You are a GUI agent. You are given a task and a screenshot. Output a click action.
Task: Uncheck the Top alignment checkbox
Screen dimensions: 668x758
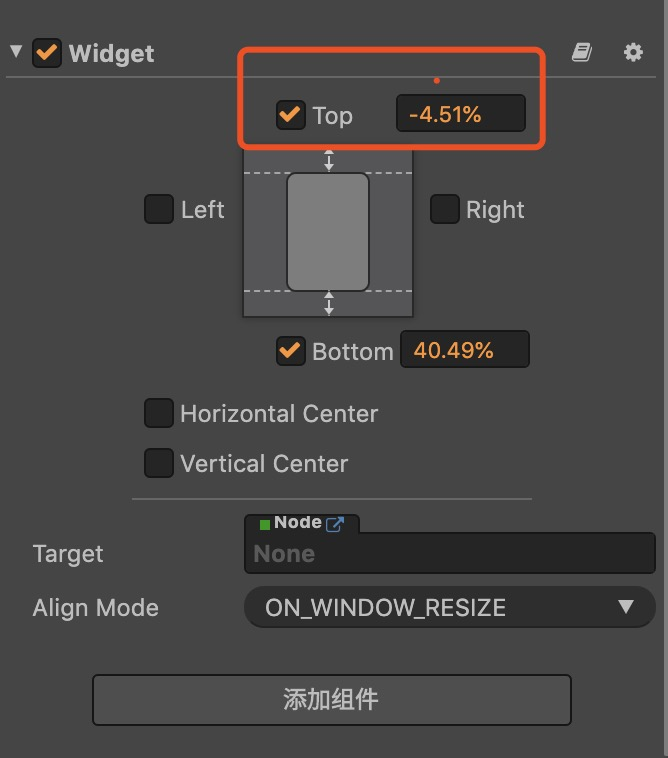(290, 114)
